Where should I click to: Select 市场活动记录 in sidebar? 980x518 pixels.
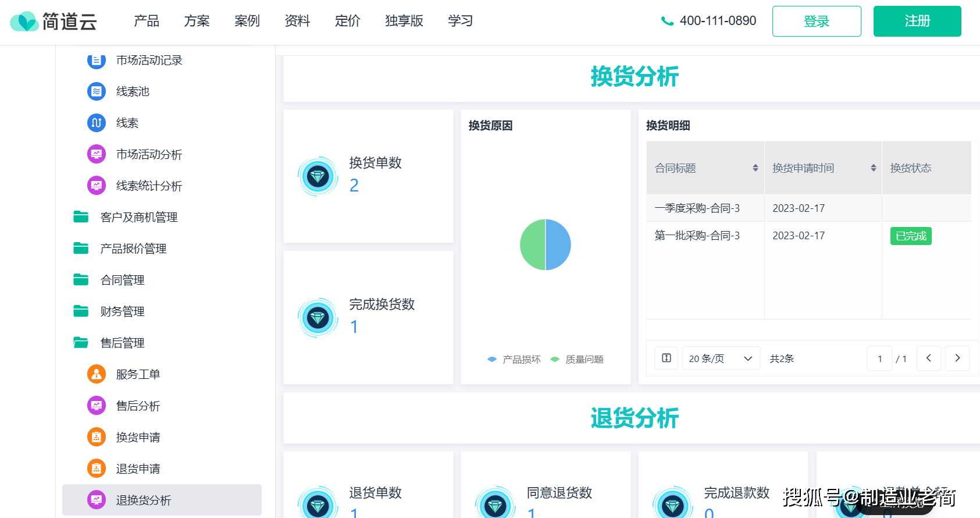point(149,60)
